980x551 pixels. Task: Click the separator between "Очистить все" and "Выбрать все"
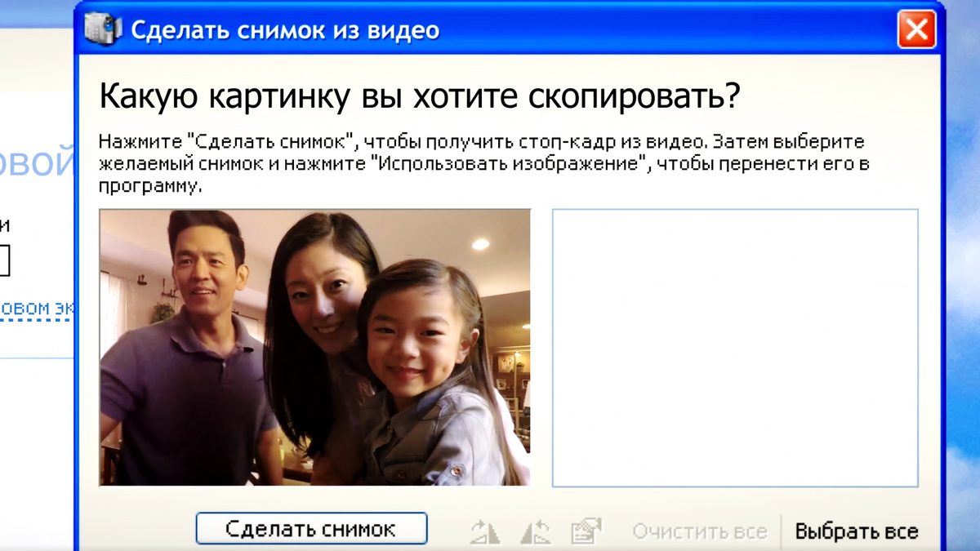782,531
